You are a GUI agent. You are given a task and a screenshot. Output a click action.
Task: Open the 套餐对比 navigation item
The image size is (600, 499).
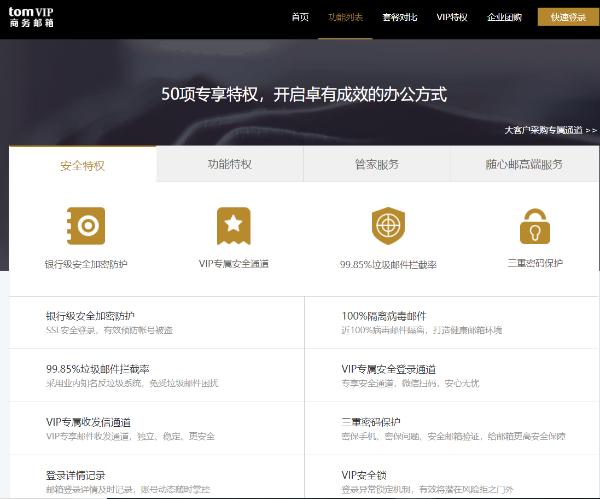pyautogui.click(x=399, y=17)
